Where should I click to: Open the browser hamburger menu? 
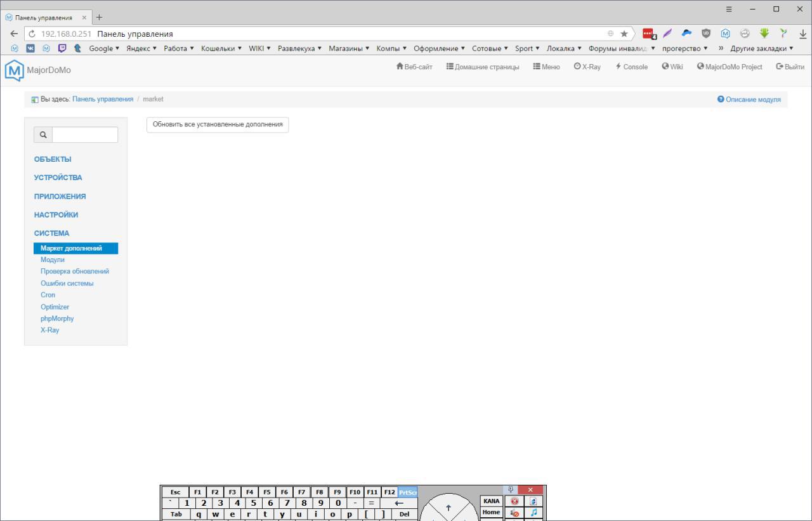(x=729, y=9)
